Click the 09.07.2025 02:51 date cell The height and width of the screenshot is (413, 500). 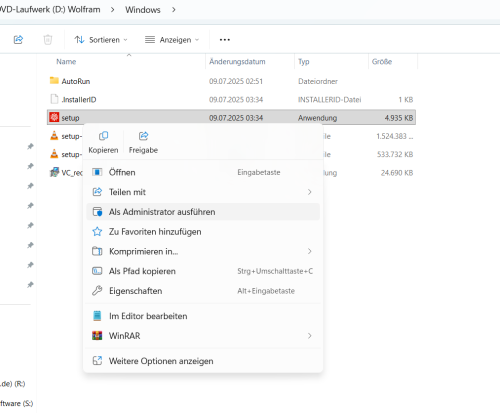(x=236, y=81)
